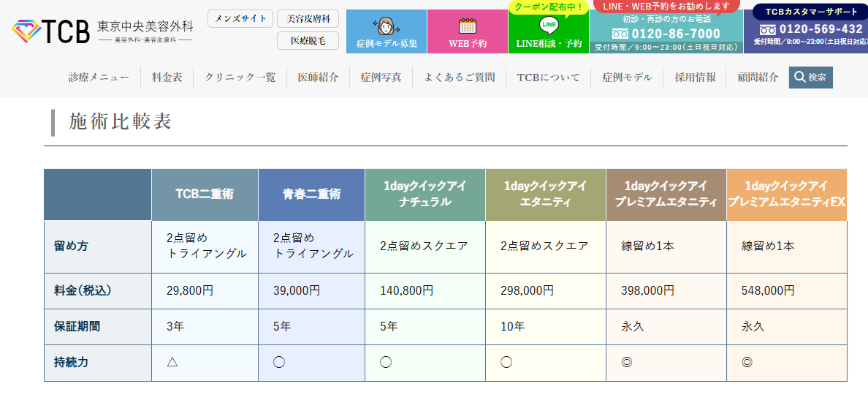Viewport: 868px width, 411px height.
Task: Open 医療脱毛 site button
Action: [308, 40]
